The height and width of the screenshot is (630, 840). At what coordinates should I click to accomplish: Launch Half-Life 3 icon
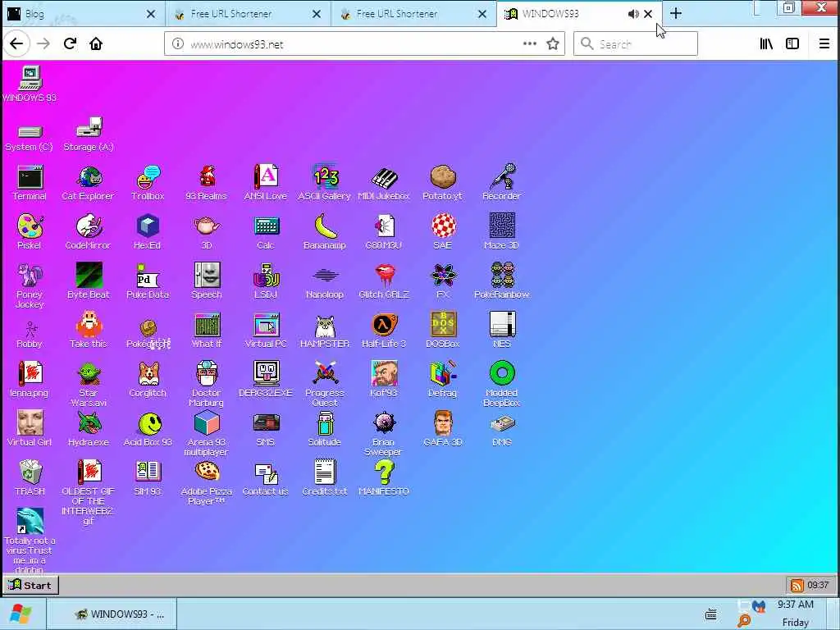click(384, 331)
